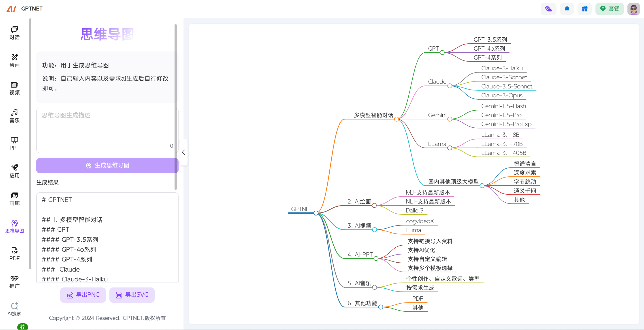This screenshot has width=644, height=330.
Task: Collapse the 多模型智能对话 node circle
Action: pyautogui.click(x=397, y=119)
